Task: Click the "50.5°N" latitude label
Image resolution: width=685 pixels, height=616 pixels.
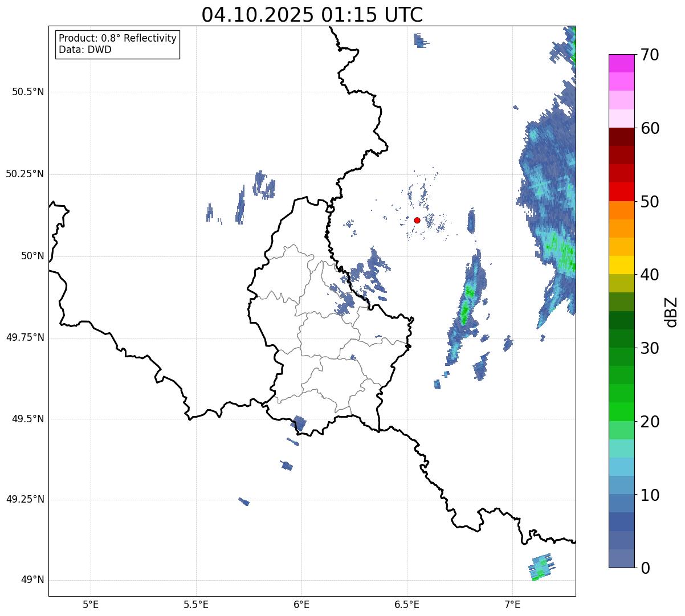Action: [x=28, y=92]
